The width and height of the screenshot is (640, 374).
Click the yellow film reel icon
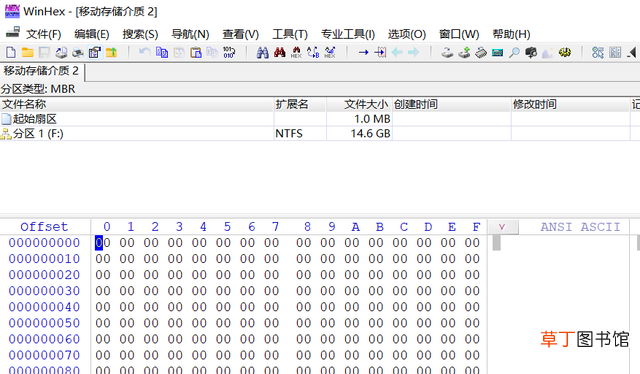[x=565, y=52]
